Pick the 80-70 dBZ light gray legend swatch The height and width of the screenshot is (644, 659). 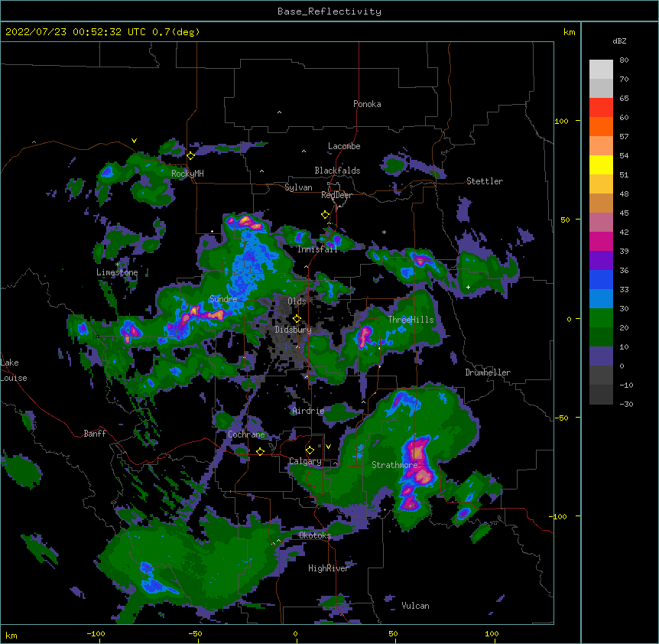pyautogui.click(x=601, y=70)
